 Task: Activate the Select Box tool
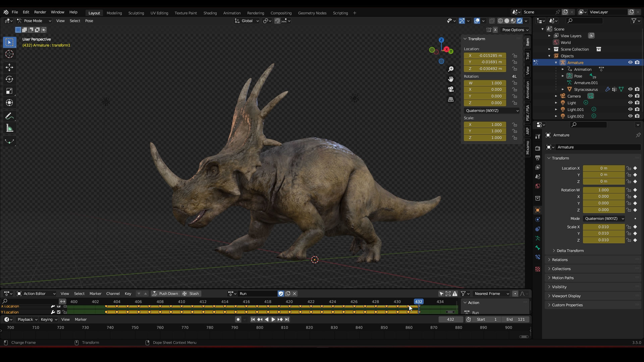pyautogui.click(x=9, y=42)
